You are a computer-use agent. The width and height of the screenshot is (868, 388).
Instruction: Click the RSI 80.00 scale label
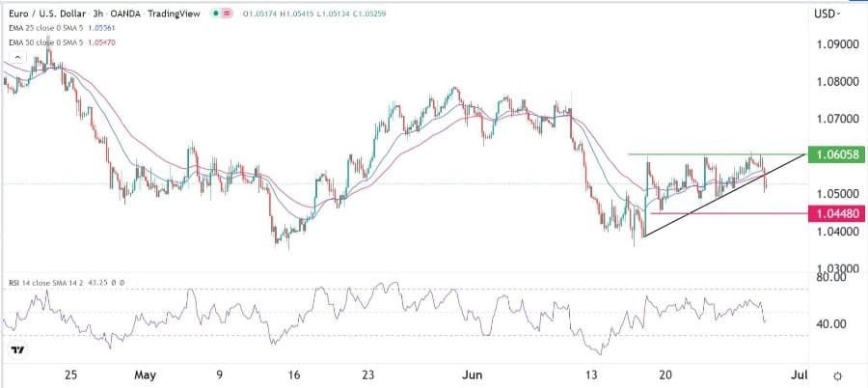point(830,278)
